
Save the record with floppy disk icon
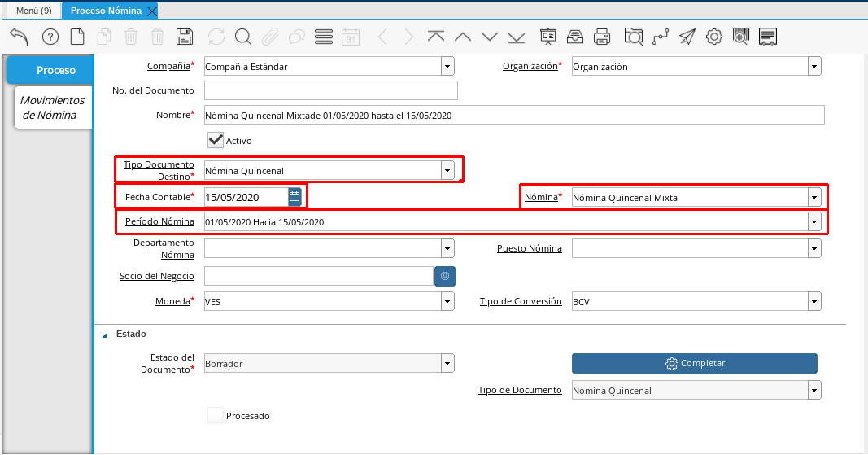(185, 37)
